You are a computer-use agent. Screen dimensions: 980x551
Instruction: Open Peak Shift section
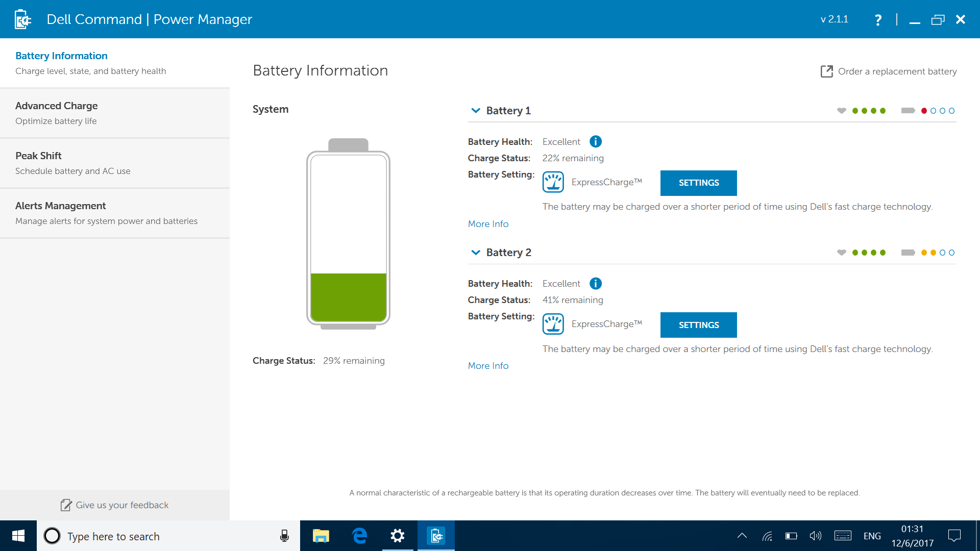point(115,163)
